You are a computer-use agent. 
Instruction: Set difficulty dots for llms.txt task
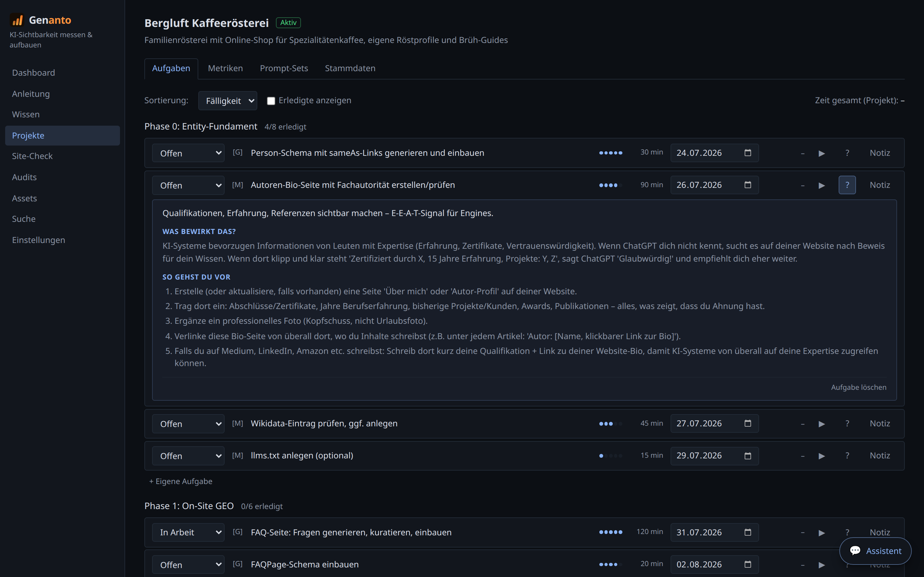(x=611, y=456)
